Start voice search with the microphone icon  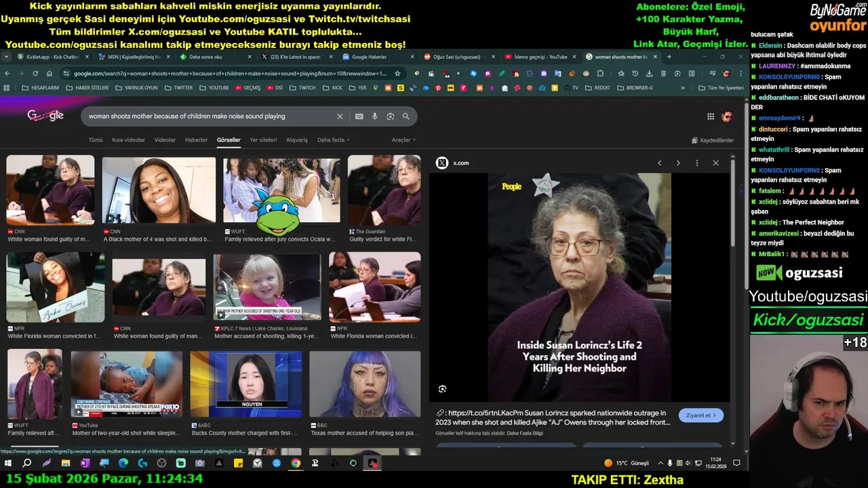click(x=375, y=117)
